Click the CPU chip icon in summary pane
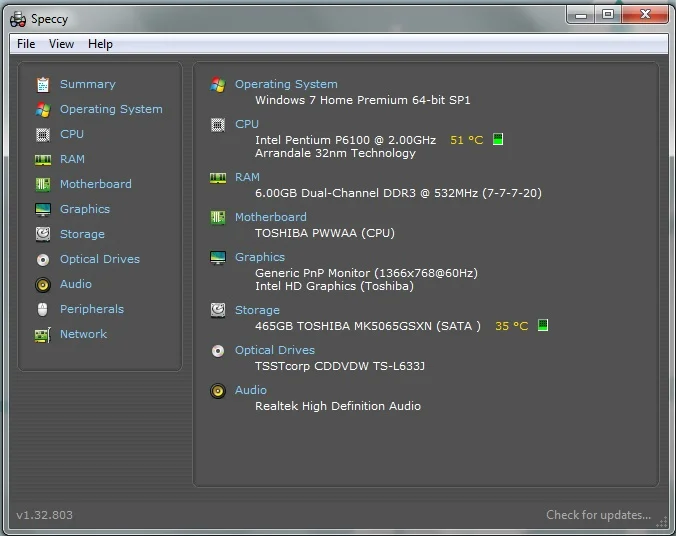This screenshot has height=536, width=676. (x=218, y=125)
